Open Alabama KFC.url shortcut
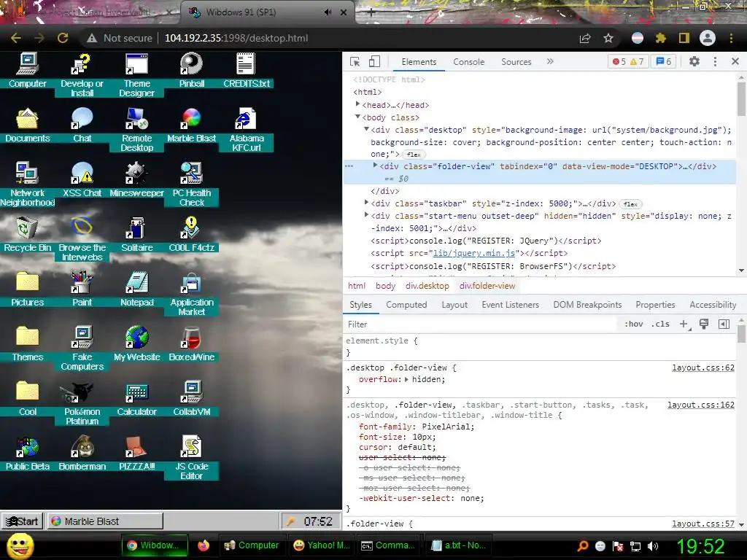Viewport: 747px width, 560px height. pyautogui.click(x=247, y=130)
